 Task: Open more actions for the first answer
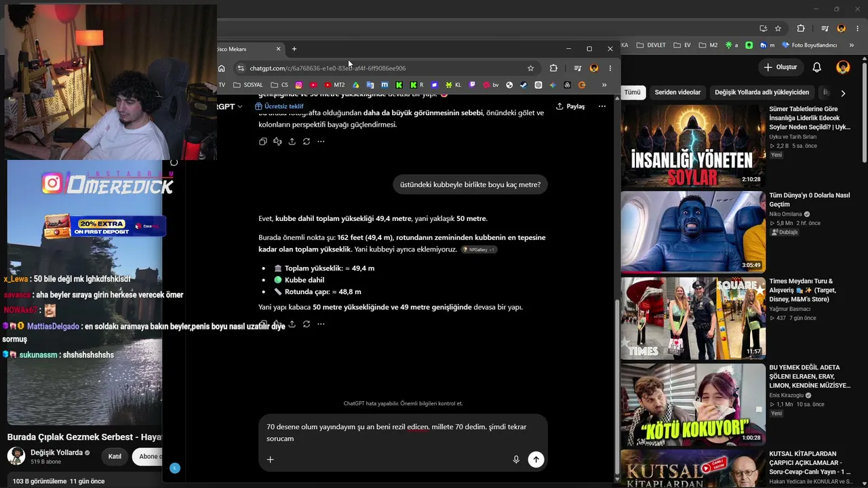point(321,142)
